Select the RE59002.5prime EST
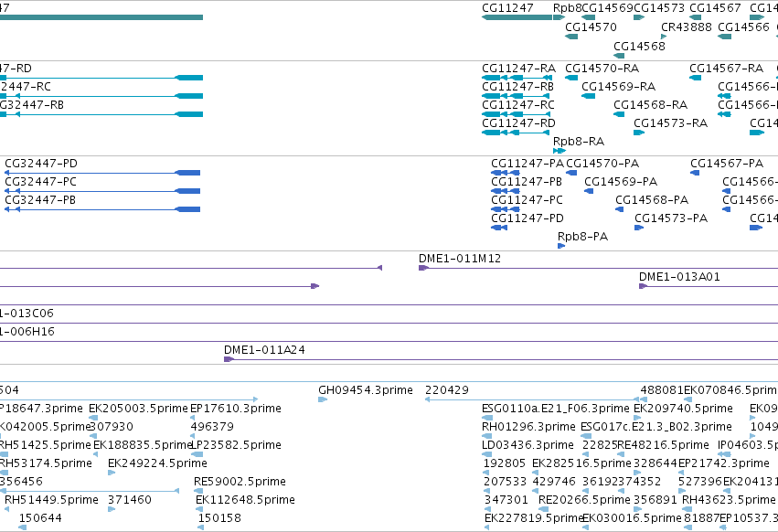Screen dimensions: 778x532 pos(240,482)
